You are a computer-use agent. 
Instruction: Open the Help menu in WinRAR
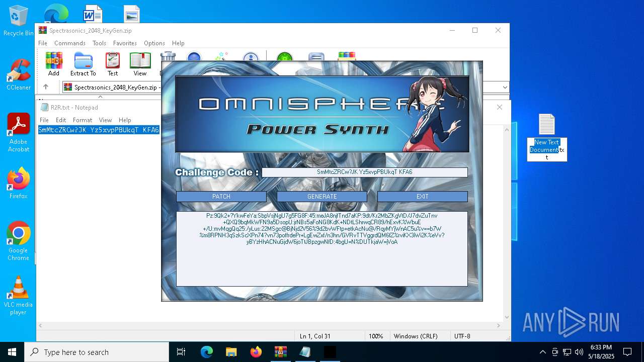point(178,43)
